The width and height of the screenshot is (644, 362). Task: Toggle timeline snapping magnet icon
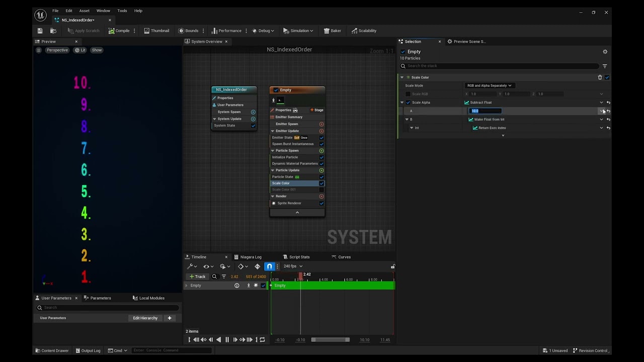[270, 266]
